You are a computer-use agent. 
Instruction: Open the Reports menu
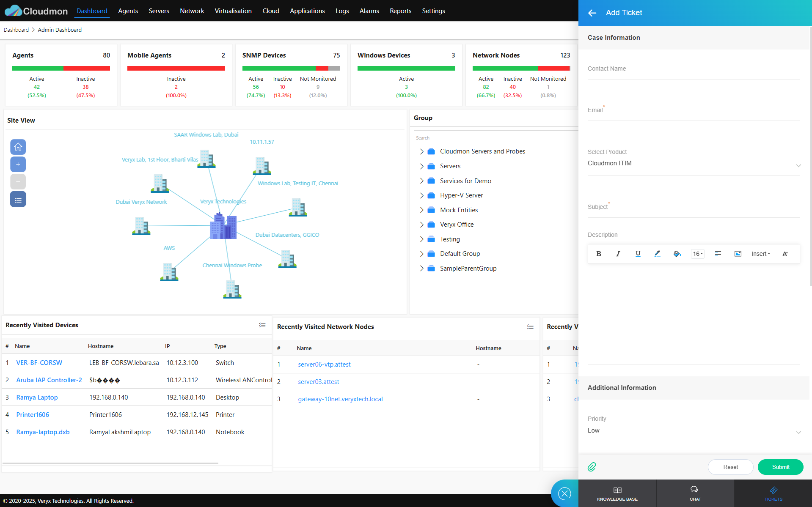tap(400, 11)
